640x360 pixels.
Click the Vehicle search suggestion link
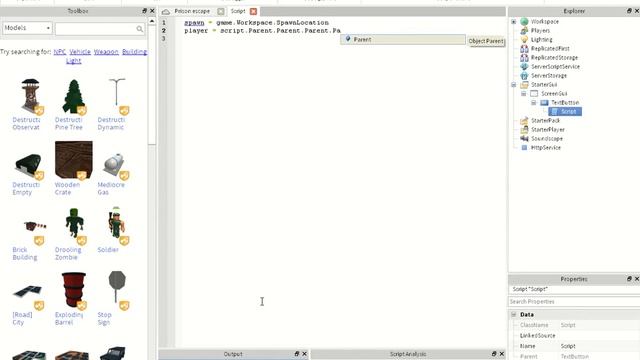pyautogui.click(x=80, y=52)
